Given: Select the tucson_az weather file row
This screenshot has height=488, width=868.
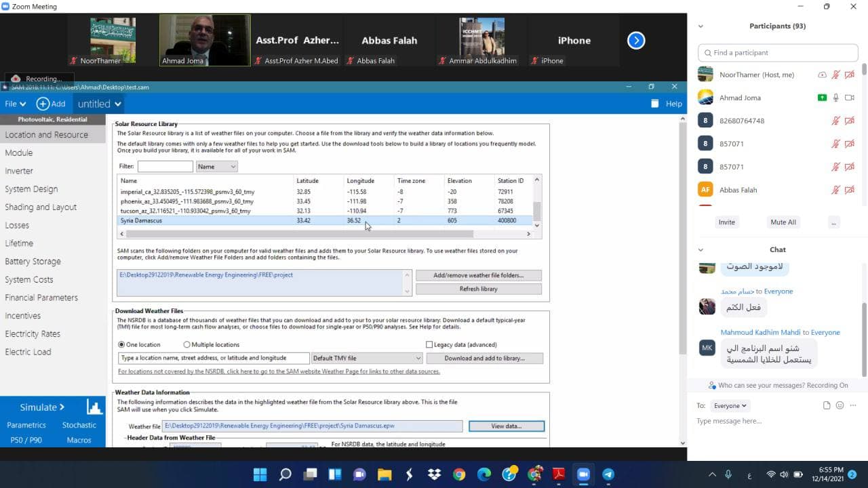Looking at the screenshot, I should (x=324, y=211).
